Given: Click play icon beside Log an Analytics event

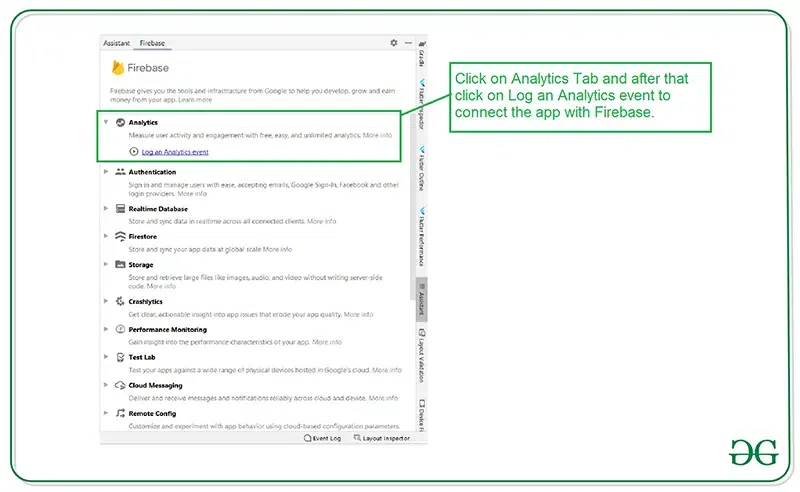Looking at the screenshot, I should [134, 152].
